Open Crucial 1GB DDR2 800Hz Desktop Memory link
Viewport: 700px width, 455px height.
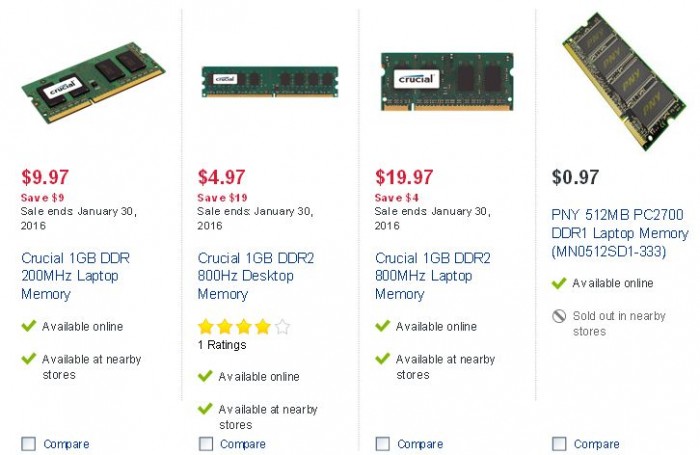pyautogui.click(x=256, y=276)
